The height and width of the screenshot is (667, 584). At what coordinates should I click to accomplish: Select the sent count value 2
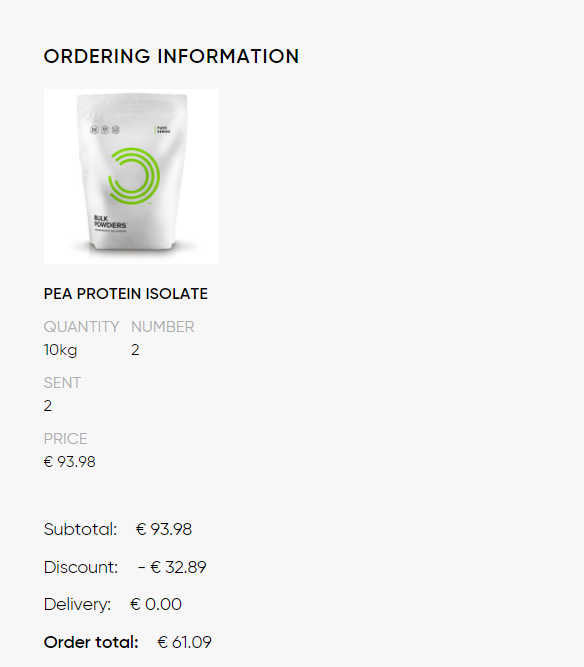click(48, 406)
